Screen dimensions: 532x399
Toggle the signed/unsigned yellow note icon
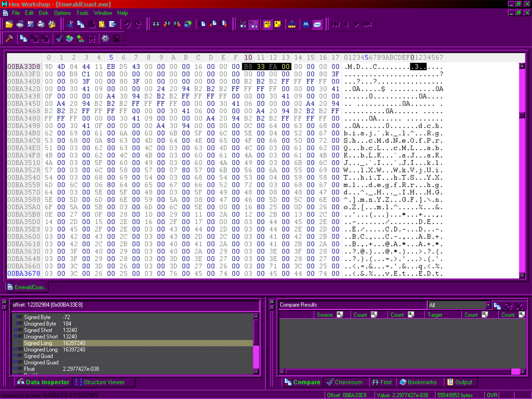pos(268,24)
